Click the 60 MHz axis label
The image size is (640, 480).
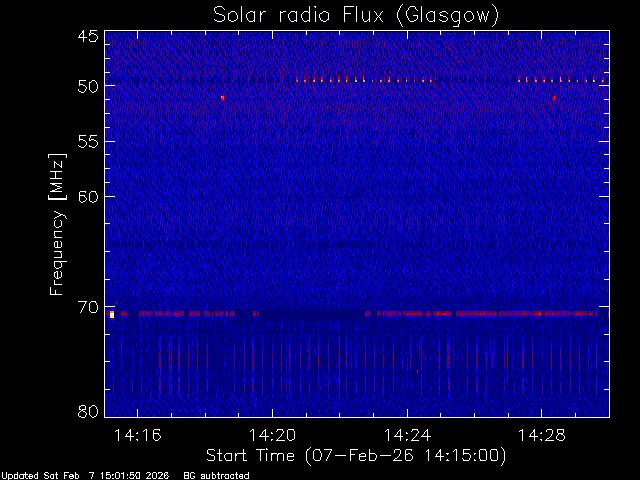88,197
